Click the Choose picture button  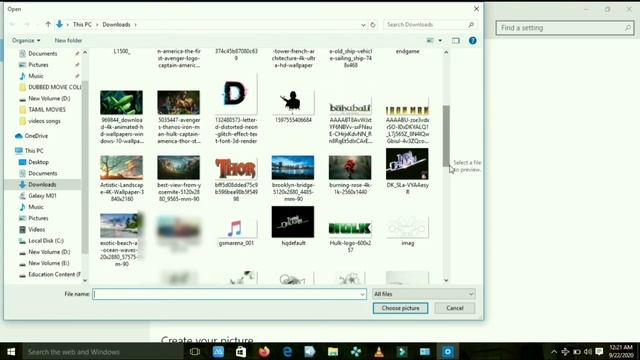[400, 308]
